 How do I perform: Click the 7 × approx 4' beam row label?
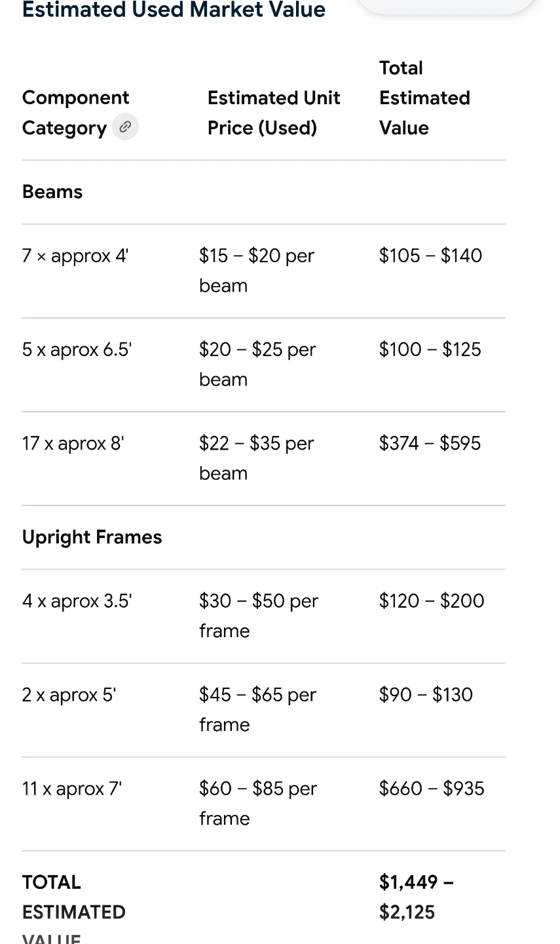coord(75,256)
